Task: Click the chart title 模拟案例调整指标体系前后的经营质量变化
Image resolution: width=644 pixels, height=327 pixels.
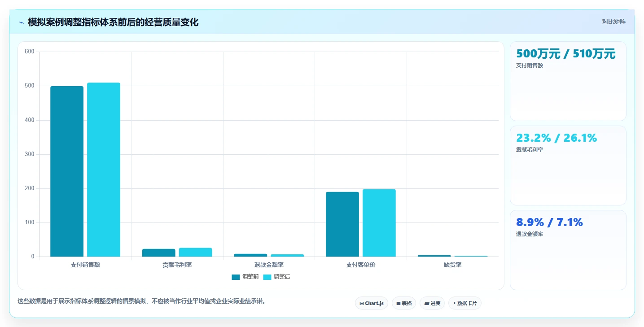Action: (x=113, y=22)
